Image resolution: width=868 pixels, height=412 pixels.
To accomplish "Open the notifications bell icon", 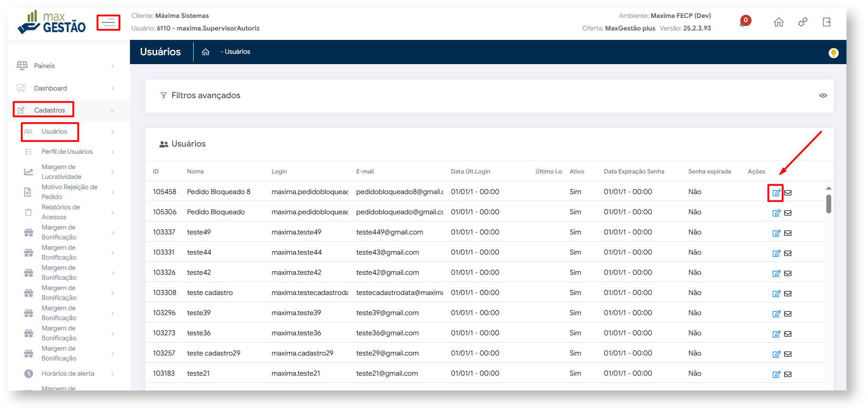I will (x=743, y=22).
